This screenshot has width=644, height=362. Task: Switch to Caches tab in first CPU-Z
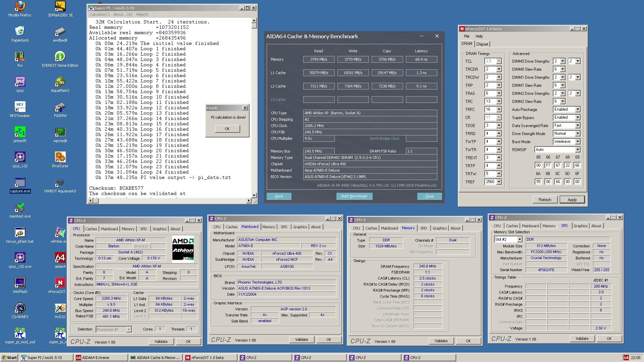tap(91, 229)
